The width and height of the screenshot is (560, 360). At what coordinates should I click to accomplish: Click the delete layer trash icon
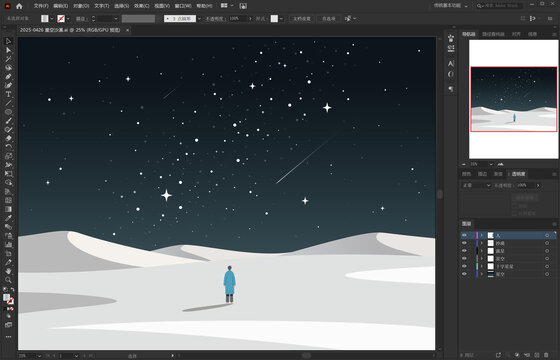(x=546, y=355)
